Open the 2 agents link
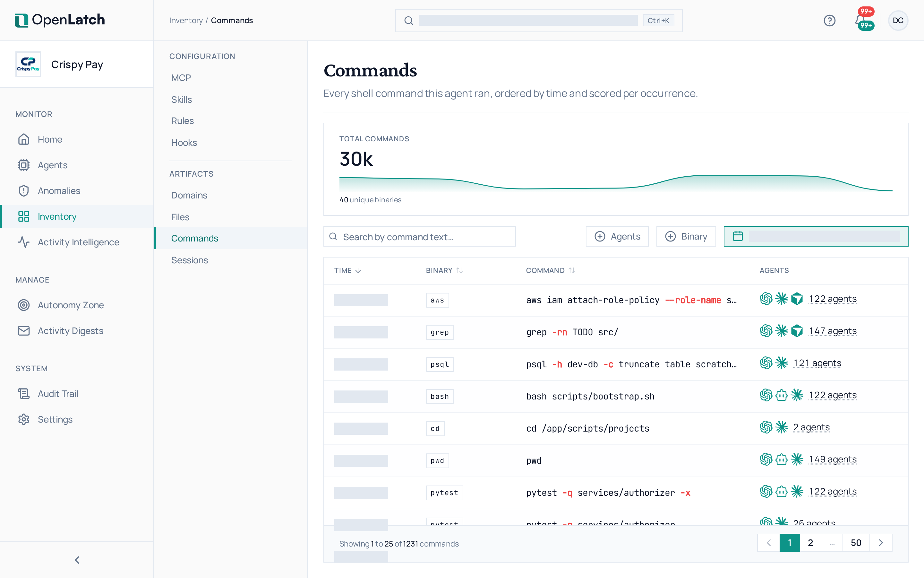 (x=811, y=427)
